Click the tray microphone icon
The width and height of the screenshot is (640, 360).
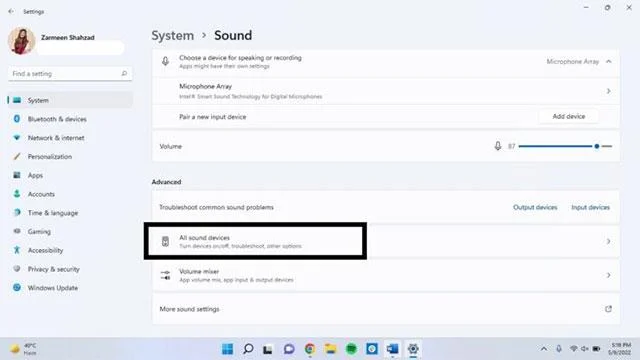559,349
